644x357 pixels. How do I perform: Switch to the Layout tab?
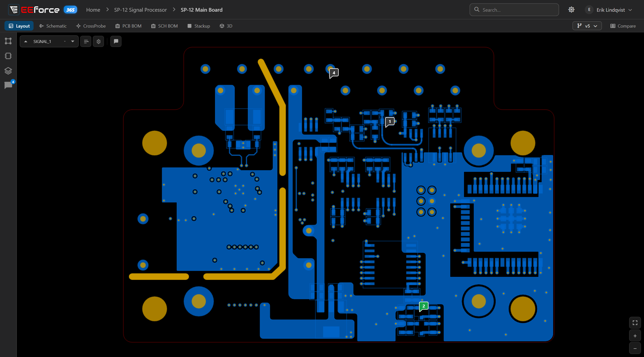tap(19, 26)
